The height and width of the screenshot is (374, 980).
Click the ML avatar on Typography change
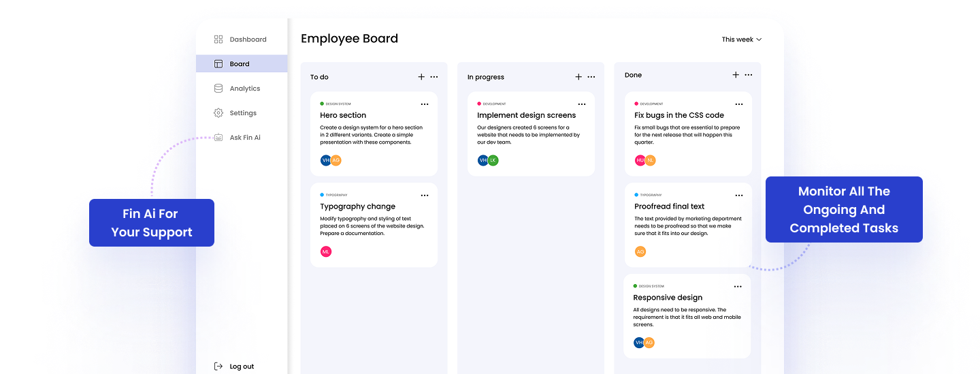[326, 252]
